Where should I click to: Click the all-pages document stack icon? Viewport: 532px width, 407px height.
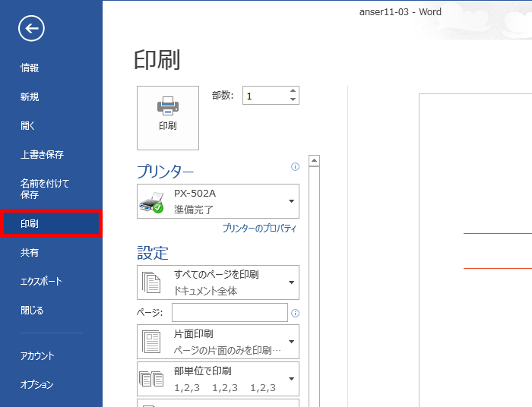[x=151, y=282]
